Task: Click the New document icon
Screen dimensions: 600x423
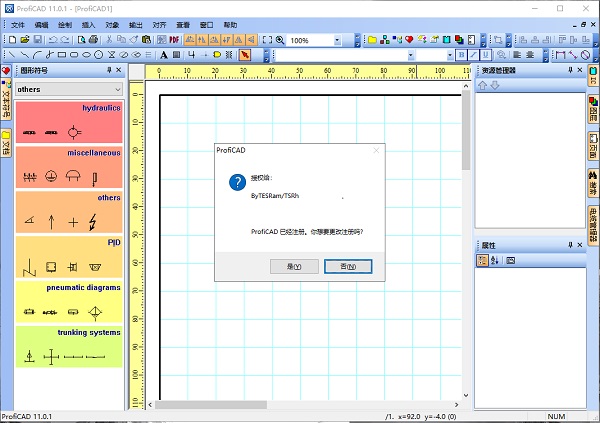Action: tap(12, 40)
